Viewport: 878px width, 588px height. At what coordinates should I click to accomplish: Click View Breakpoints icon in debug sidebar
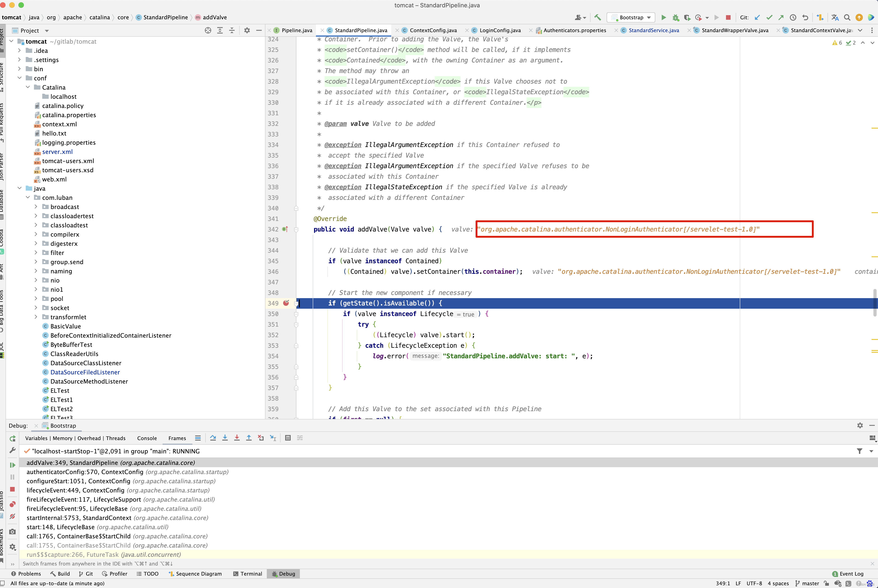pos(12,504)
